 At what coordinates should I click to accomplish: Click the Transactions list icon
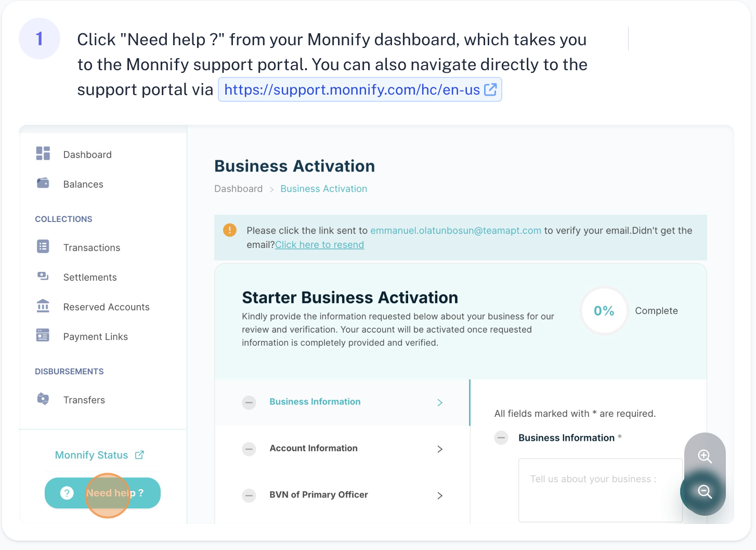tap(43, 246)
